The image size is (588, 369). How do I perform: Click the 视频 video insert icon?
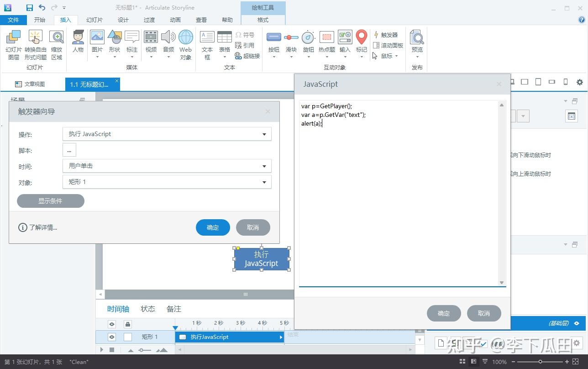pos(151,41)
